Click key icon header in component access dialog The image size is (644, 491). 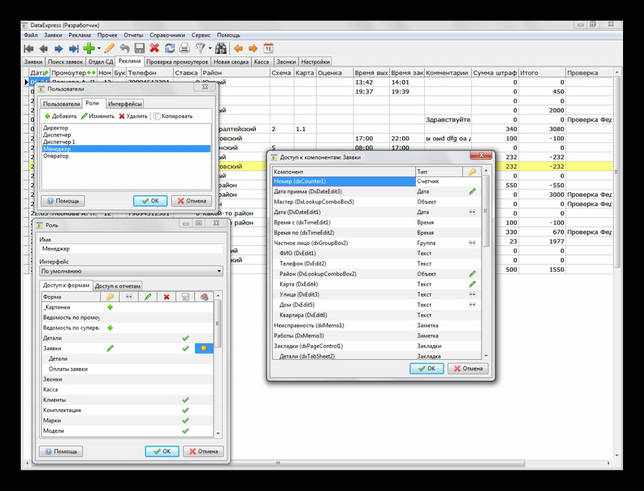472,172
